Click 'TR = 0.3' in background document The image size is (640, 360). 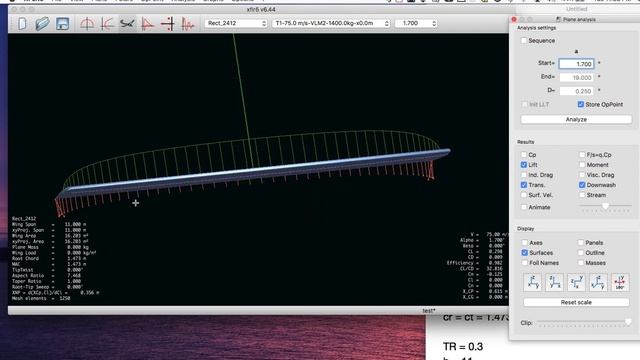(x=463, y=347)
